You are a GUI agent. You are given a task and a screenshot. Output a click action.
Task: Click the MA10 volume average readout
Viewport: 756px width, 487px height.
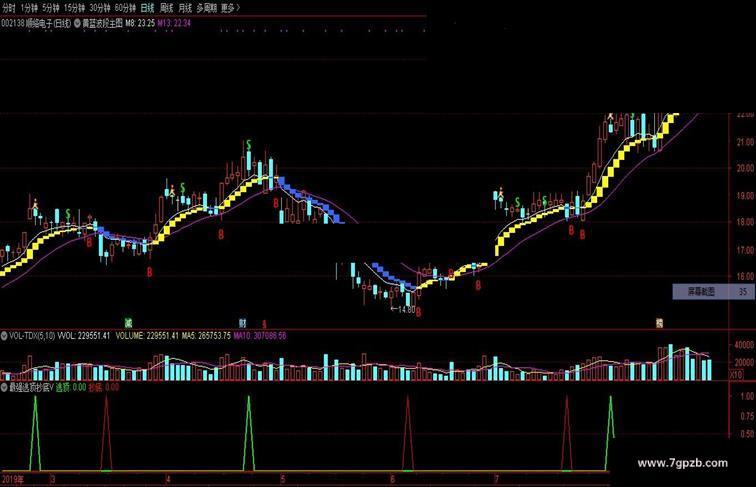pos(260,336)
